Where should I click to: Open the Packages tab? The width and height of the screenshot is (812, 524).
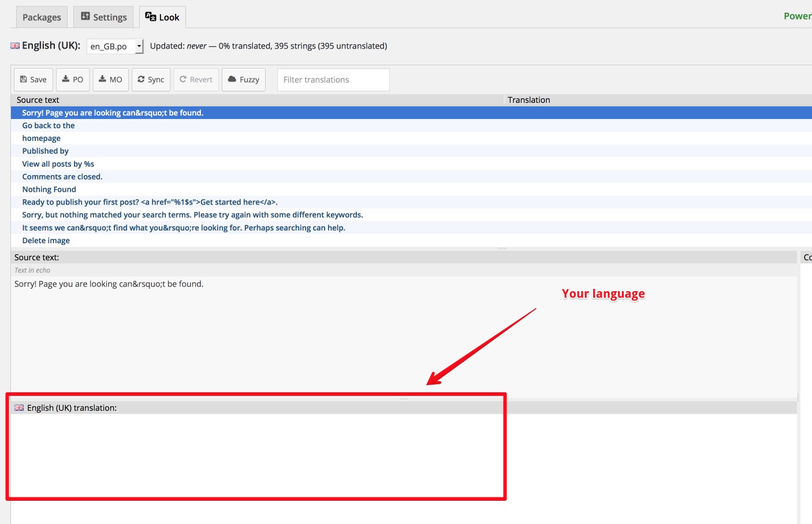pos(42,17)
